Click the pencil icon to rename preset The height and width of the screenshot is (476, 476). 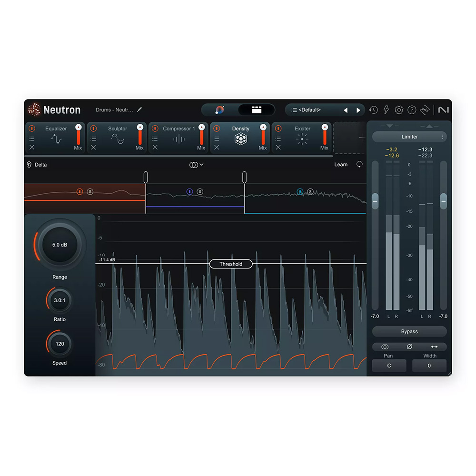(x=139, y=110)
